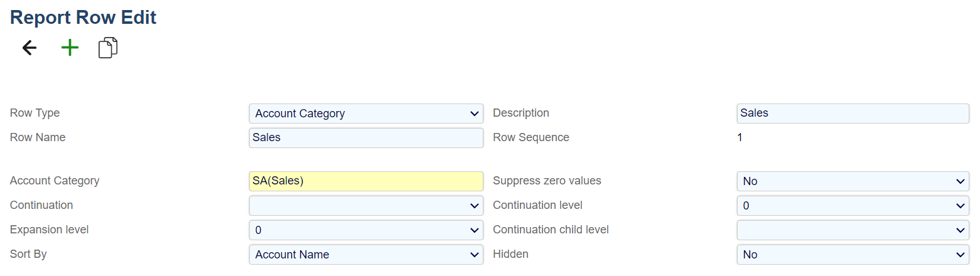Click the copy row icon
This screenshot has width=980, height=276.
click(108, 48)
